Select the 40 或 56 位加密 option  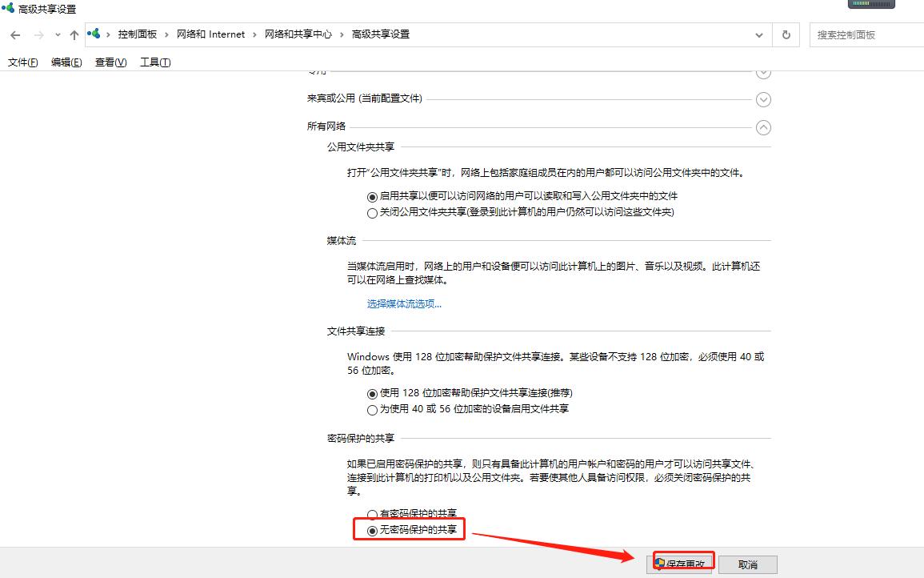tap(372, 409)
